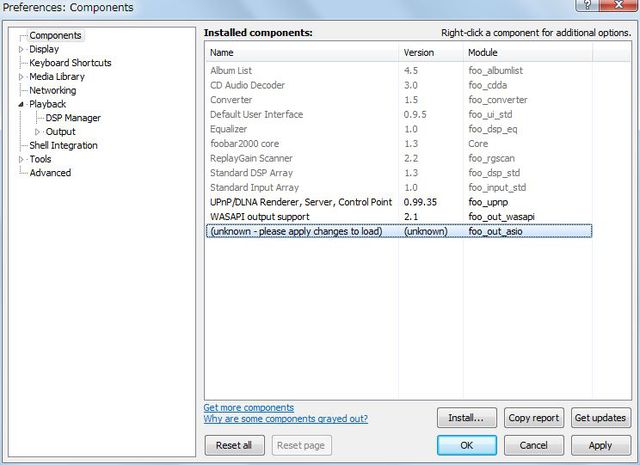
Task: Select the UPnP/DLNA Renderer component row
Action: (300, 202)
